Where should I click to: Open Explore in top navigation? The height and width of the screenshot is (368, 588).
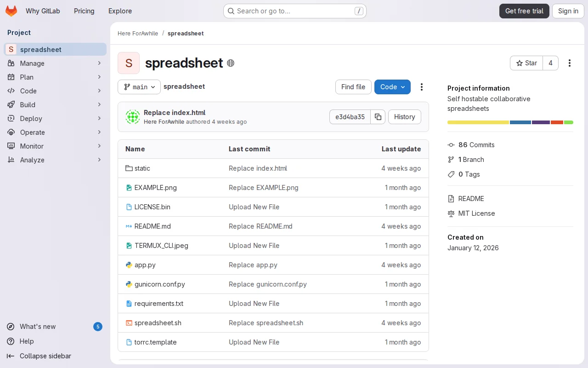coord(120,11)
